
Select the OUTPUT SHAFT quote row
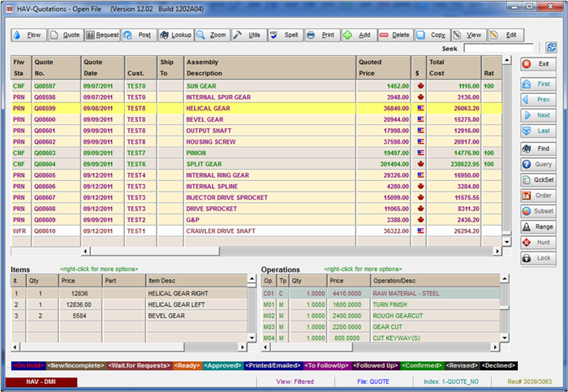click(x=256, y=131)
